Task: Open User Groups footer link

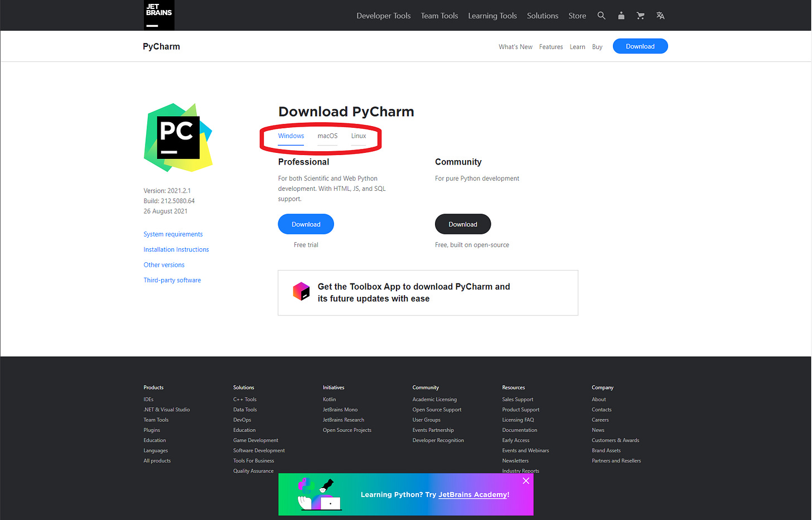Action: click(427, 420)
